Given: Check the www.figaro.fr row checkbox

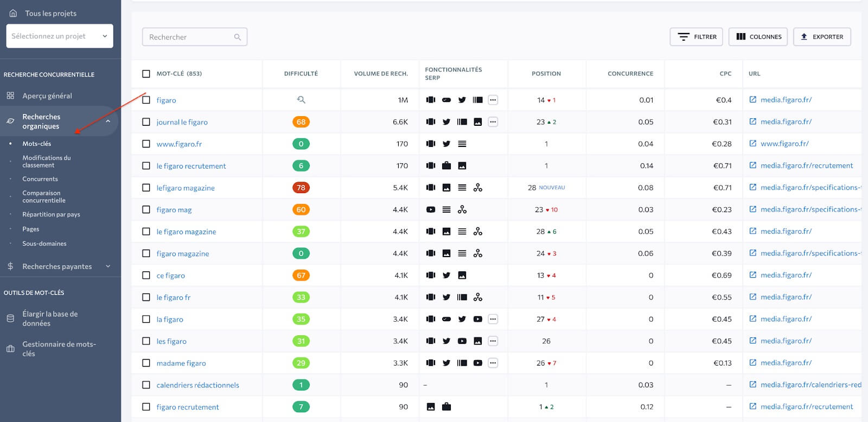Looking at the screenshot, I should [x=146, y=144].
